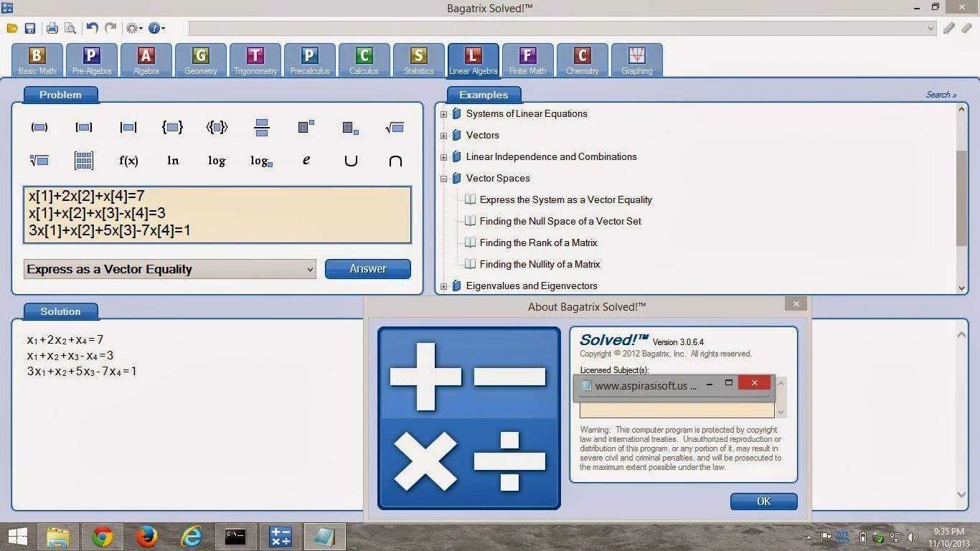Click into the problem equation input box
Image resolution: width=980 pixels, height=551 pixels.
(217, 215)
